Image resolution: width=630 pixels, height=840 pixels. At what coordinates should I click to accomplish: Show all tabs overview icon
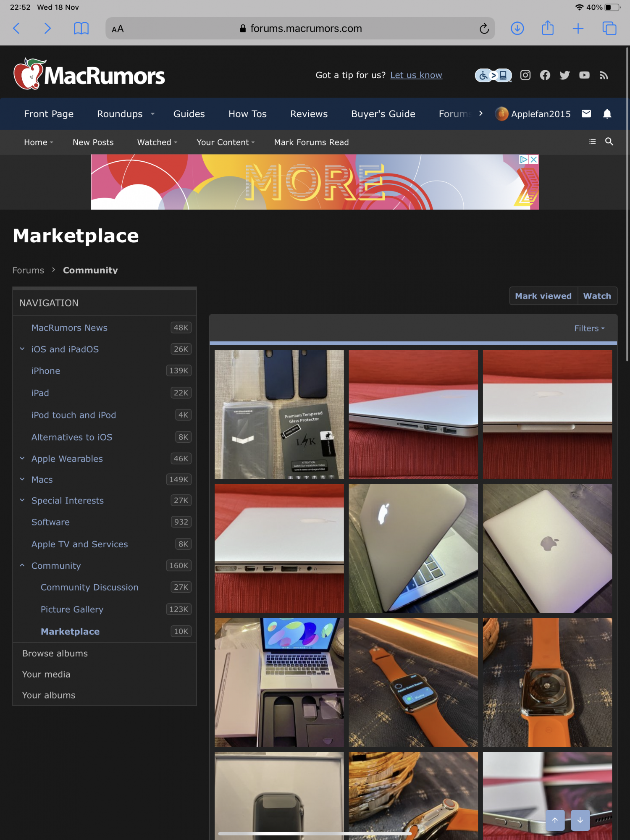[x=609, y=29]
